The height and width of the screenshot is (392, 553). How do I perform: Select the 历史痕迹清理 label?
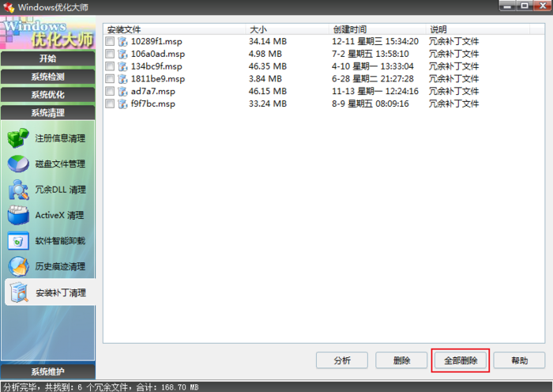pos(60,266)
